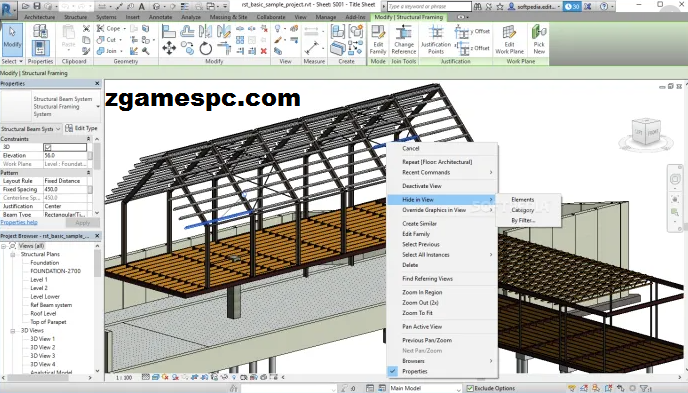Click the Join geometry tool

(109, 51)
